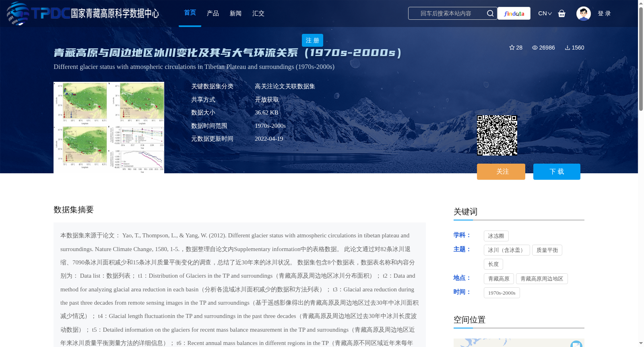644x347 pixels.
Task: Click the search magnifier icon
Action: point(490,13)
